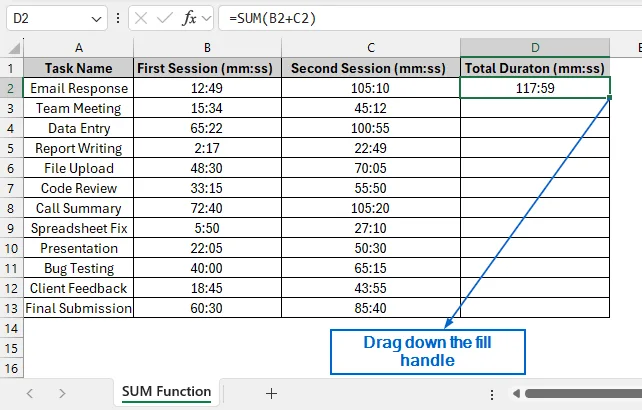Select the File Upload cell

coord(79,168)
